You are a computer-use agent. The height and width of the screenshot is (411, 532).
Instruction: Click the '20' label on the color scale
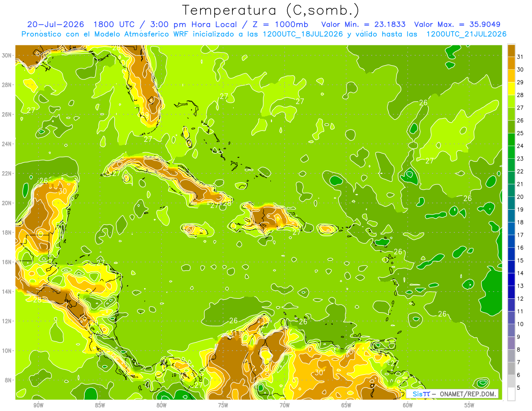(520, 196)
